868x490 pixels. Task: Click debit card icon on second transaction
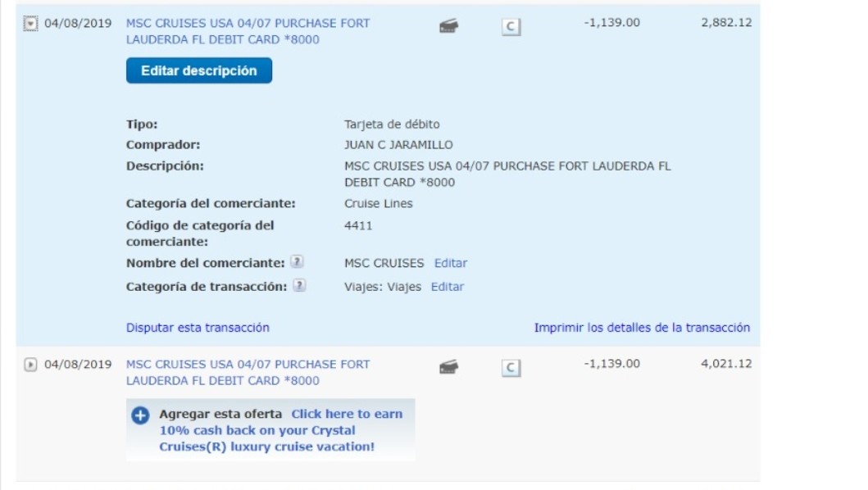448,366
